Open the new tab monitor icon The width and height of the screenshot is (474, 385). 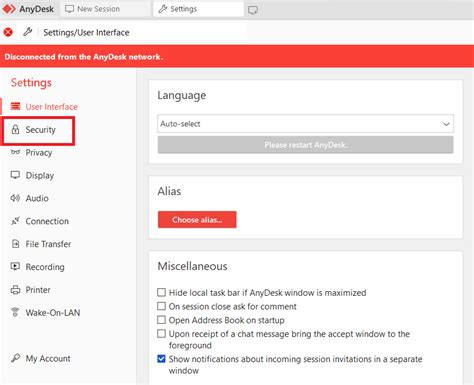[253, 10]
